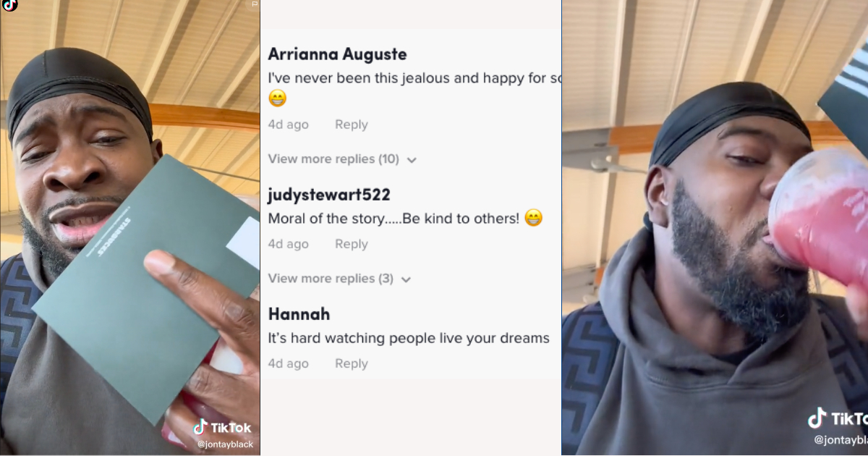Click the left video of man holding green envelope
This screenshot has width=868, height=456.
[x=130, y=228]
